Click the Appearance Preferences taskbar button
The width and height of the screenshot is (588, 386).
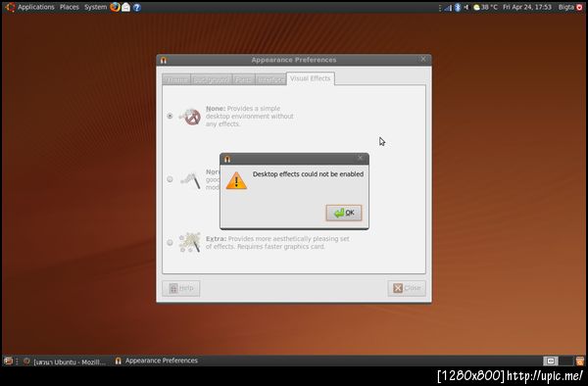(x=157, y=361)
